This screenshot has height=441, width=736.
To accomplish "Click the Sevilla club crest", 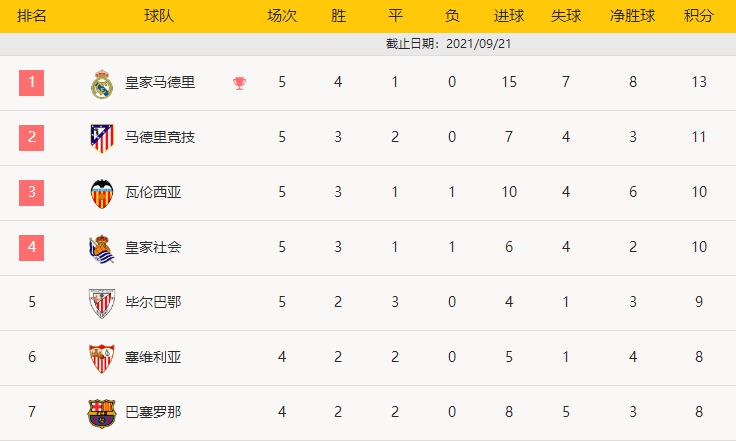I will click(x=101, y=357).
